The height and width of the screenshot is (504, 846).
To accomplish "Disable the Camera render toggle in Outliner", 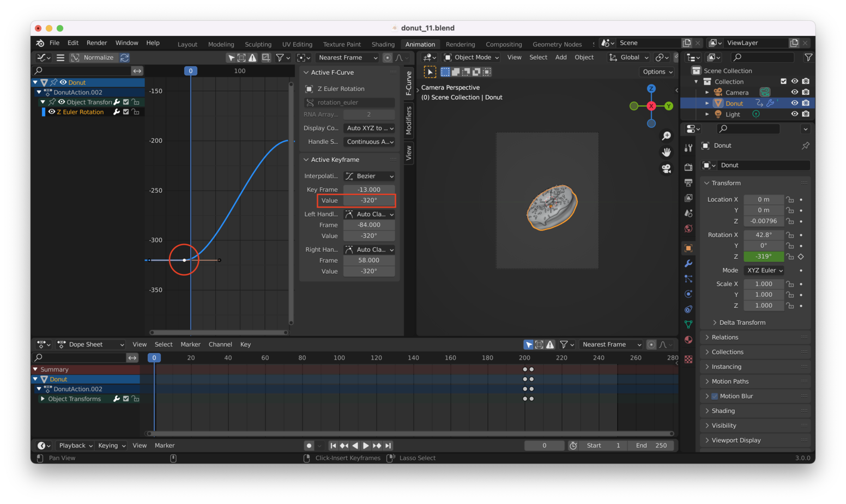I will pyautogui.click(x=806, y=92).
